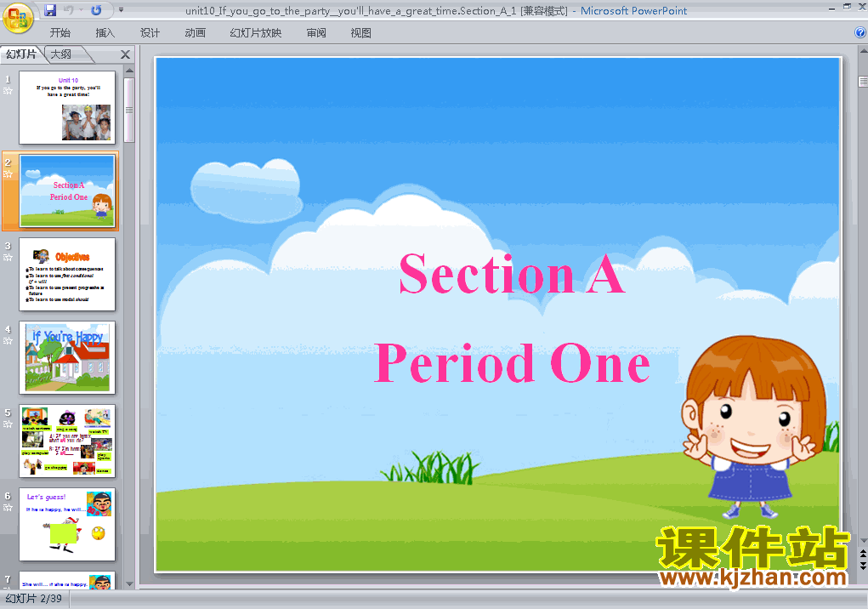The width and height of the screenshot is (868, 609).
Task: Open the PowerPoint help question mark icon
Action: [x=860, y=32]
